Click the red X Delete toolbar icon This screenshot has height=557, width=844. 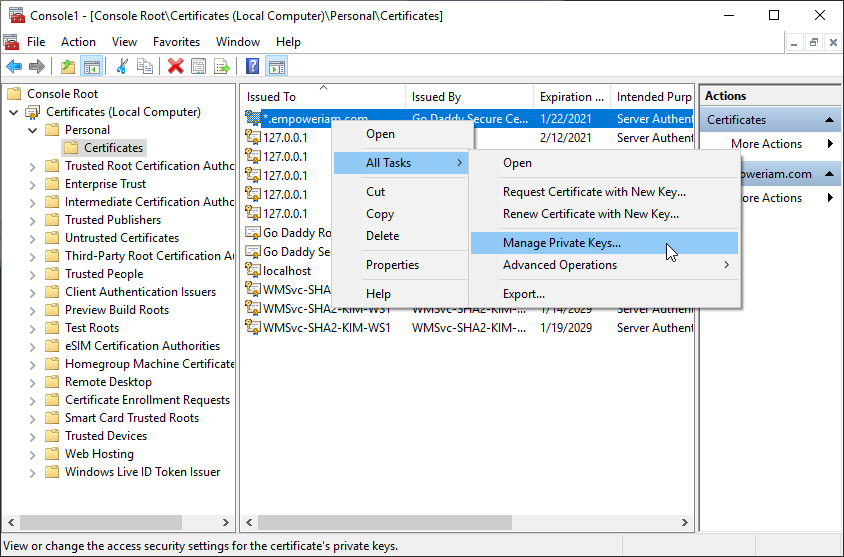[176, 67]
